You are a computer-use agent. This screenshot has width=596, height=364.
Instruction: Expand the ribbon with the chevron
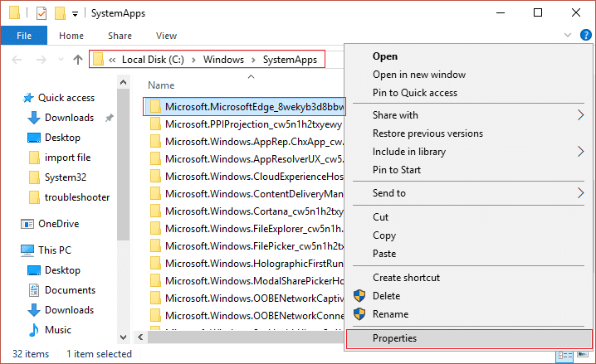[x=568, y=35]
